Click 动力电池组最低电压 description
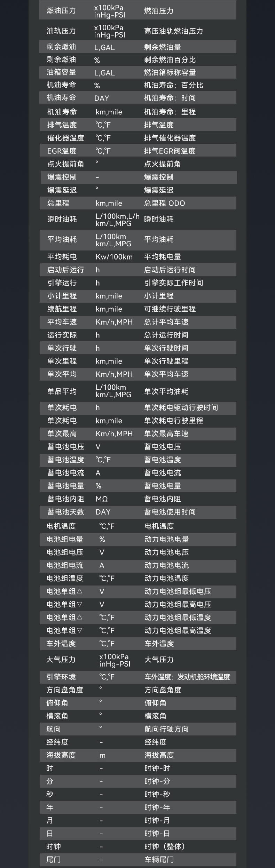 [178, 591]
